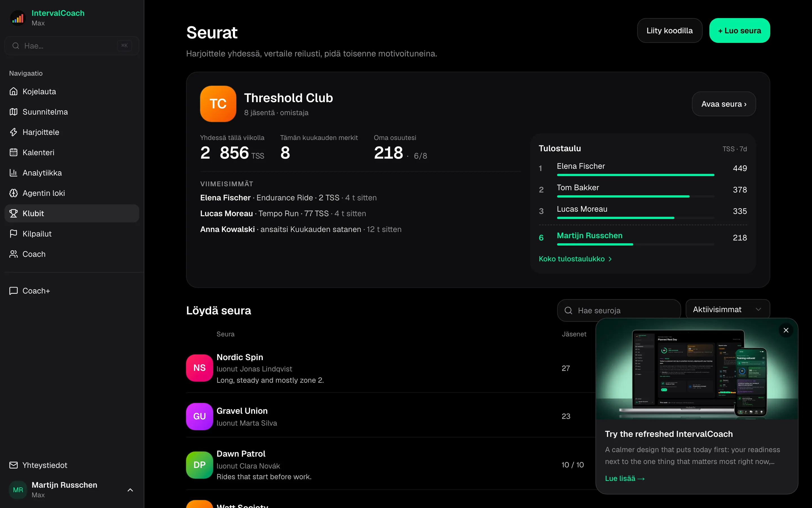The width and height of the screenshot is (812, 508).
Task: Select Harjoittele lightning icon
Action: [14, 132]
